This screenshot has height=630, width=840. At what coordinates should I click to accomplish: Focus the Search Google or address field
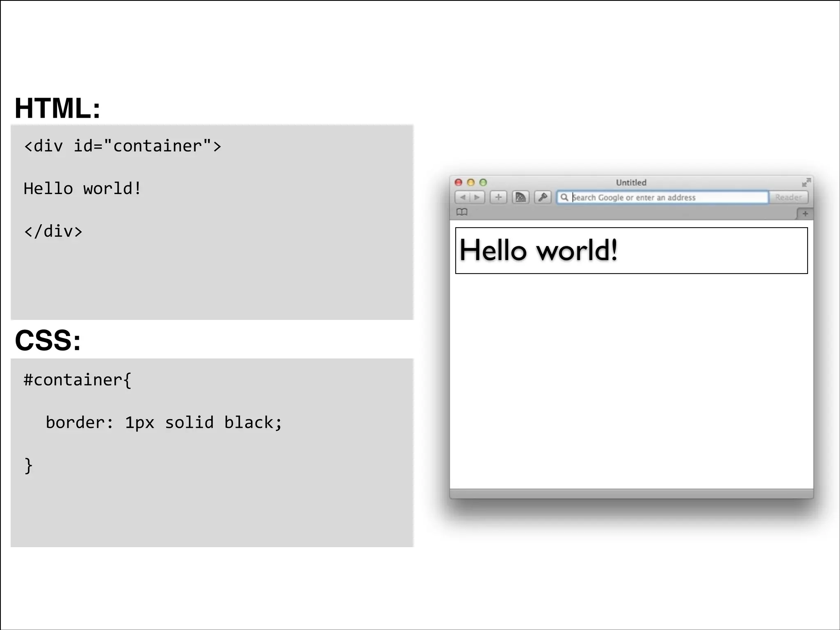coord(662,197)
